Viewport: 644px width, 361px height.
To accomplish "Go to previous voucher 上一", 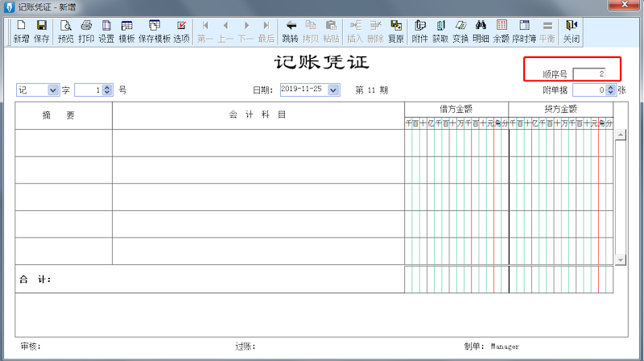I will (225, 31).
